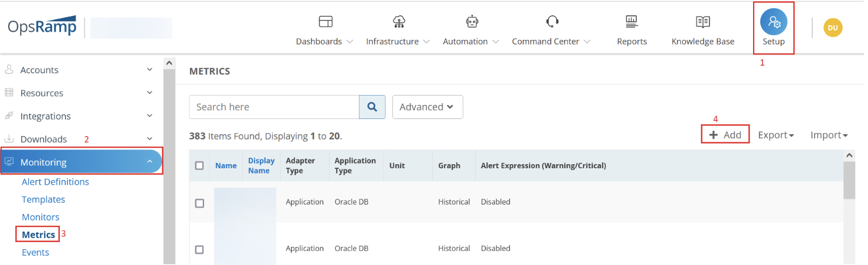The height and width of the screenshot is (265, 868).
Task: Open the Knowledge Base book icon
Action: pyautogui.click(x=703, y=22)
